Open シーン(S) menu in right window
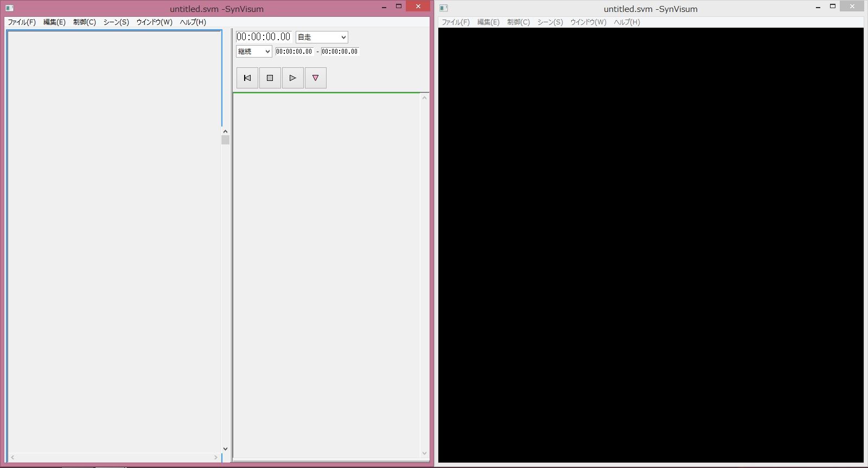The image size is (868, 468). (550, 22)
